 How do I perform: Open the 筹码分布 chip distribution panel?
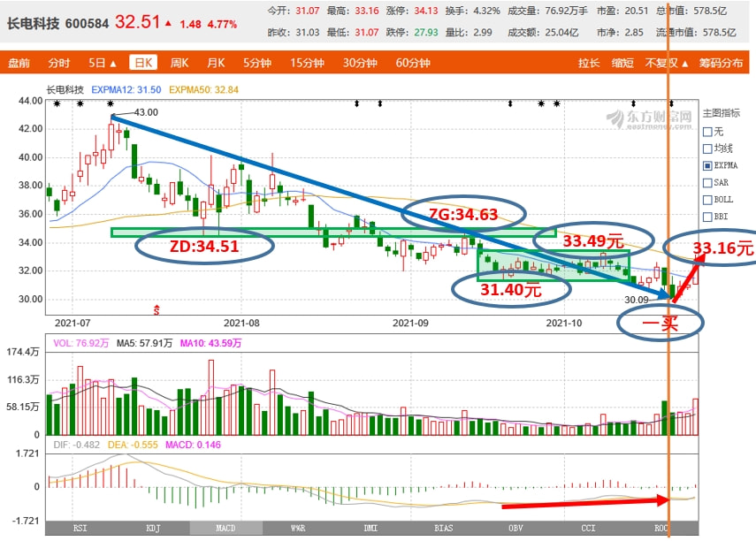tap(721, 63)
